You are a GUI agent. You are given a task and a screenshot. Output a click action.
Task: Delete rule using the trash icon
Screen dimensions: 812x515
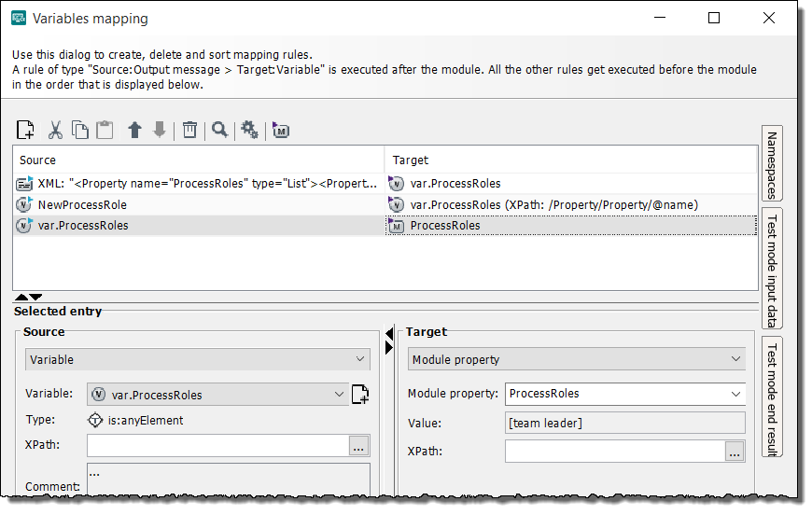tap(189, 130)
